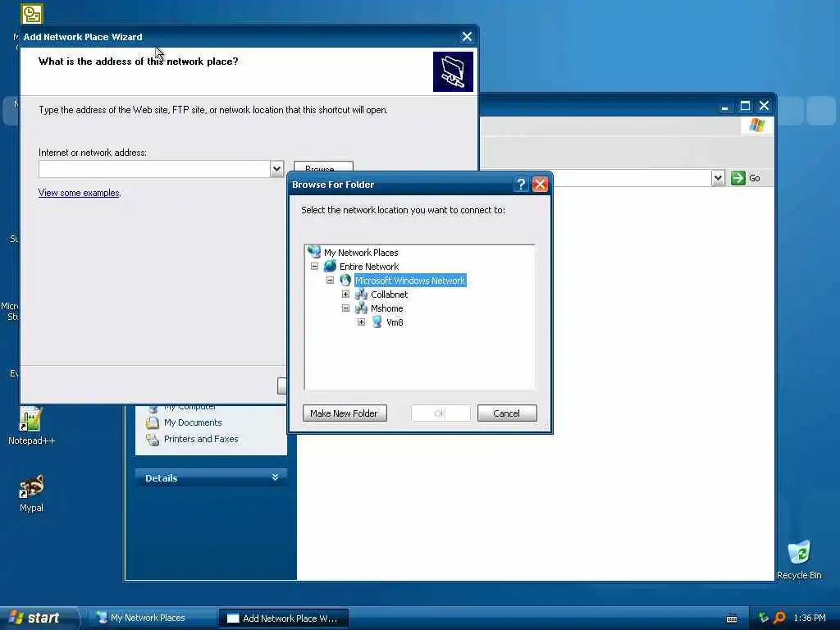Close the Browse For Folder dialog
This screenshot has width=840, height=630.
coord(540,185)
